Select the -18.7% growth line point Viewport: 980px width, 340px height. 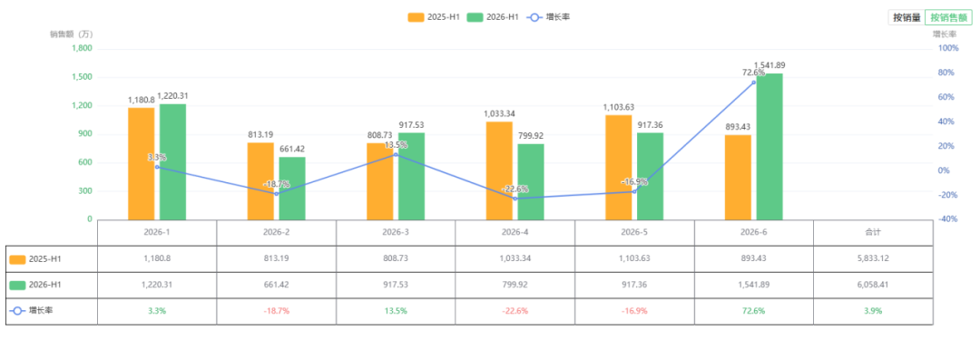pyautogui.click(x=276, y=194)
